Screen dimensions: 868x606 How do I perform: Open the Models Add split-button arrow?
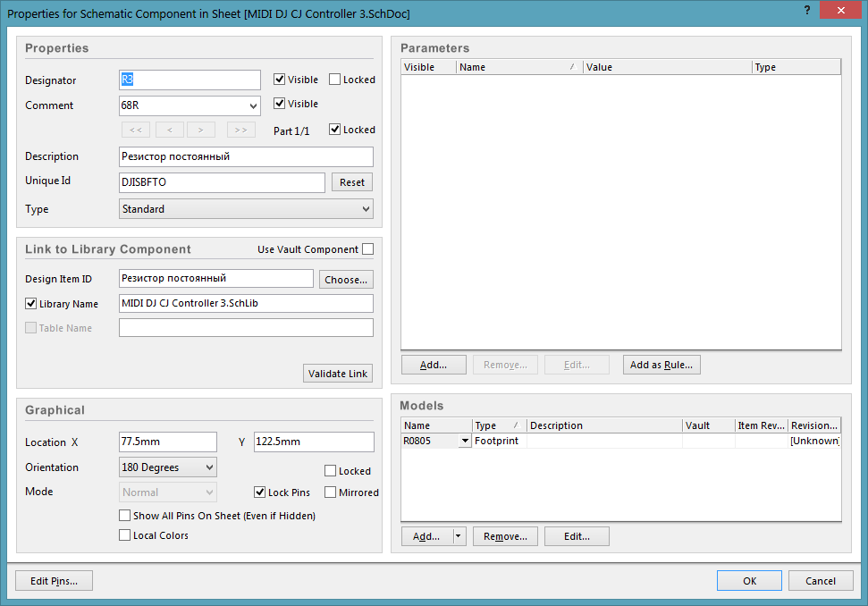pyautogui.click(x=459, y=536)
